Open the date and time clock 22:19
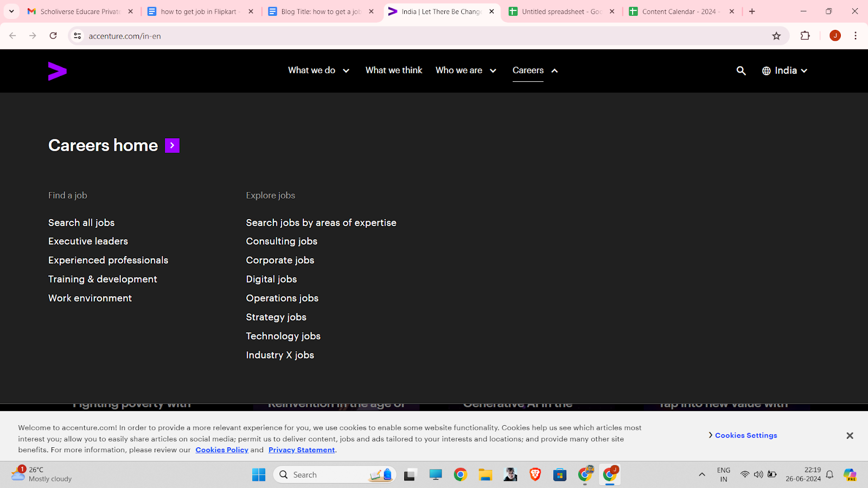868x488 pixels. (803, 474)
